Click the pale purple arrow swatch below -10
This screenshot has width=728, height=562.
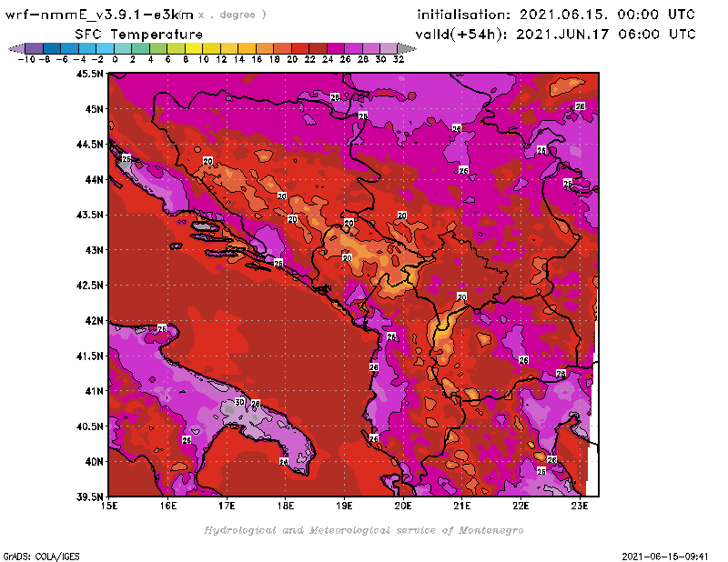pos(17,48)
